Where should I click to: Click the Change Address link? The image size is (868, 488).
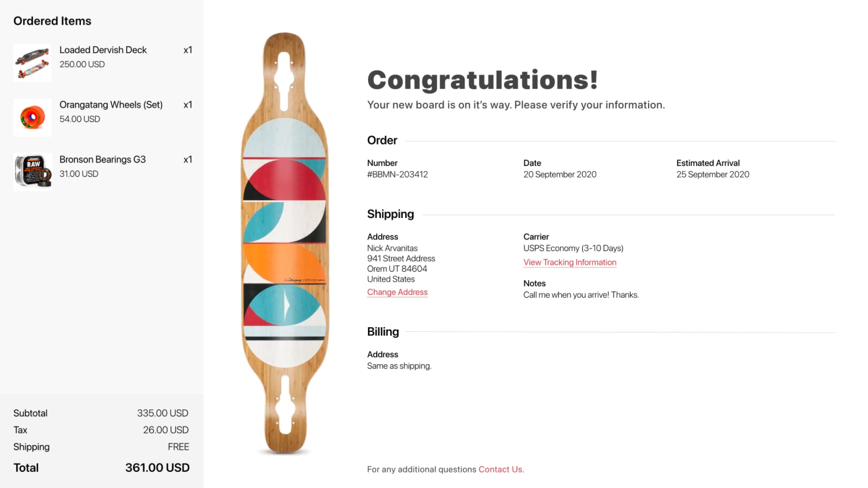[x=397, y=292]
